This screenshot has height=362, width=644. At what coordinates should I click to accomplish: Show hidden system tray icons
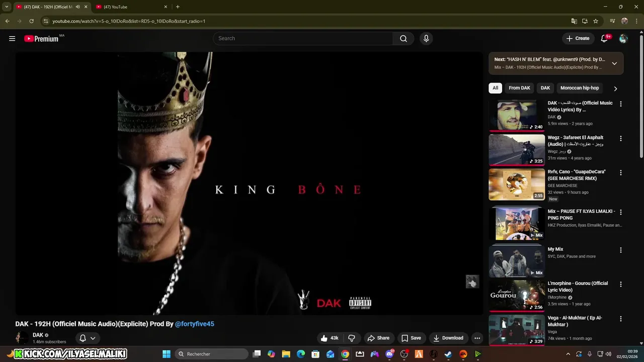(x=568, y=354)
